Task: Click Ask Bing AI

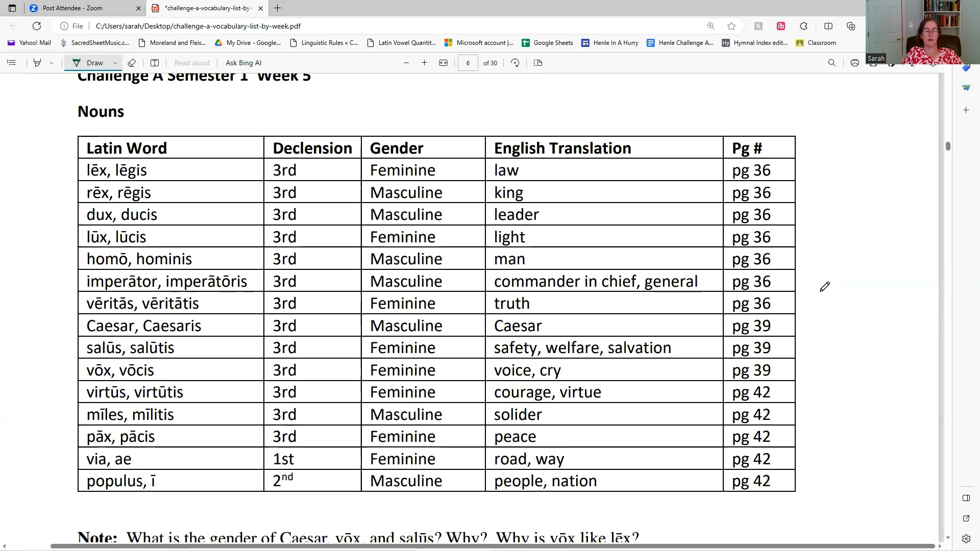Action: [x=243, y=63]
